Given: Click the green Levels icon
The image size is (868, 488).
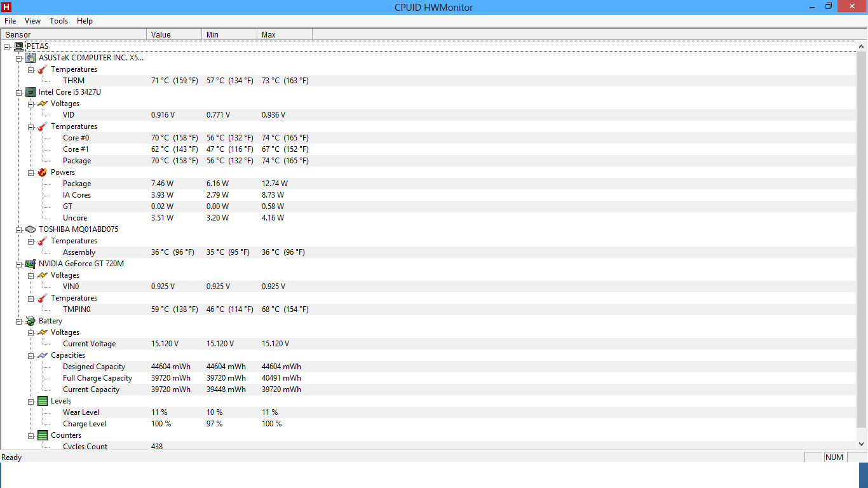Looking at the screenshot, I should pos(43,401).
